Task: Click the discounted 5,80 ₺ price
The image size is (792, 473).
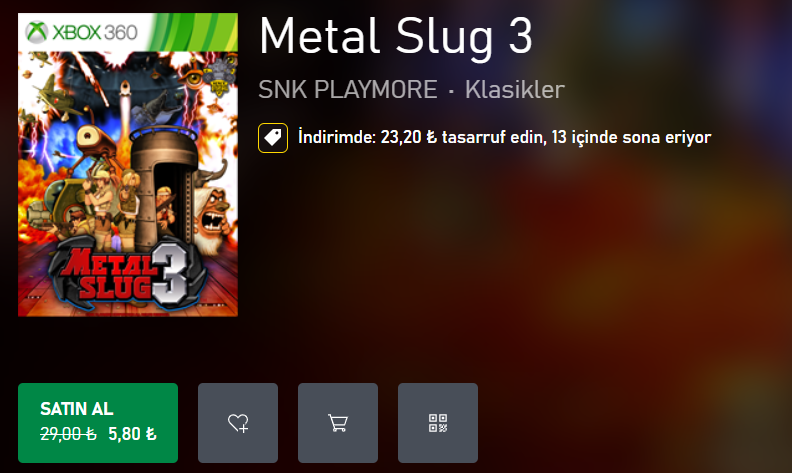Action: (x=132, y=434)
